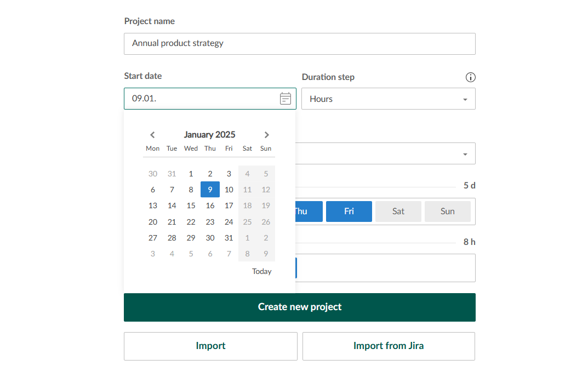This screenshot has height=383, width=588.
Task: Click the info icon next to Duration step
Action: coord(470,77)
